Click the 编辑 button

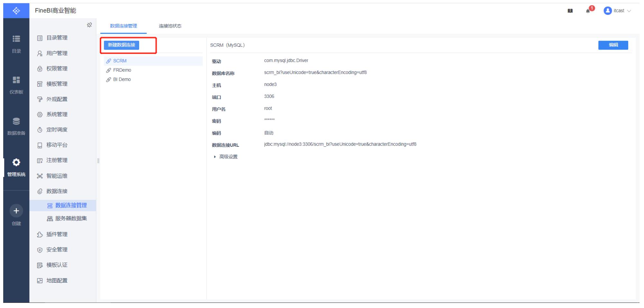613,45
